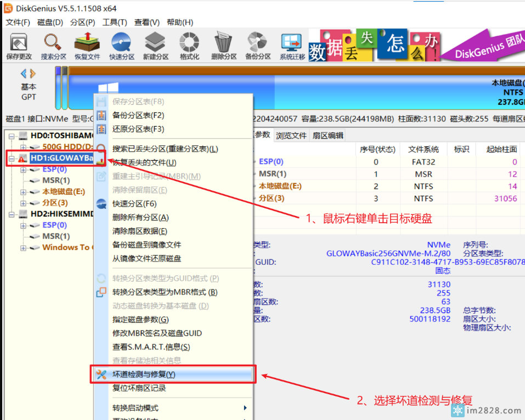This screenshot has height=420, width=525.
Task: Select the ESP(0) row in partition table
Action: point(388,162)
